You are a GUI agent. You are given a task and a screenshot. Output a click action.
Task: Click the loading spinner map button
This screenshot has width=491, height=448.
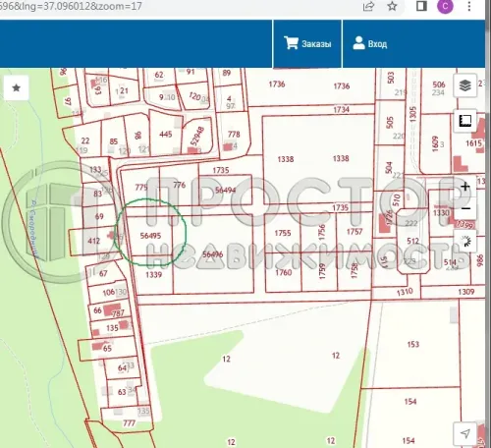(x=465, y=242)
